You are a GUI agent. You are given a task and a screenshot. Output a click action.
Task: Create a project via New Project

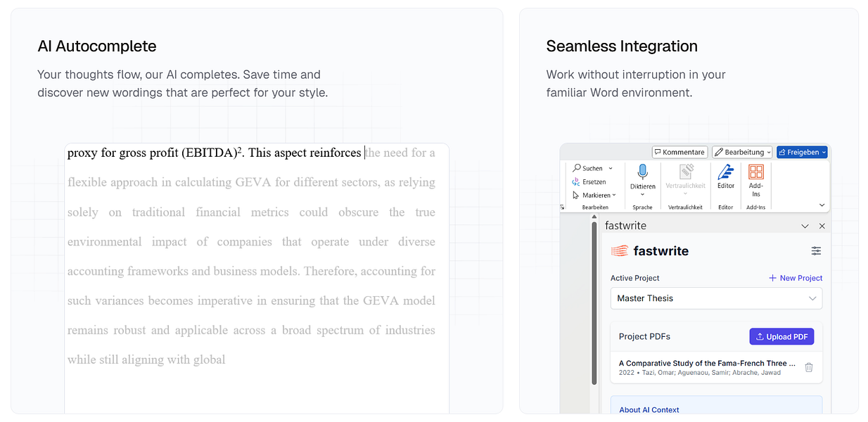(x=796, y=278)
